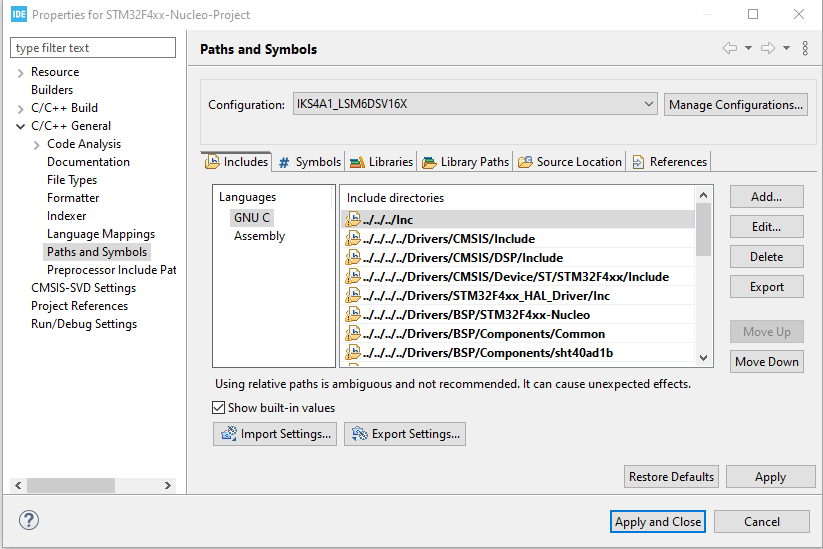Click the type filter text field

click(93, 48)
